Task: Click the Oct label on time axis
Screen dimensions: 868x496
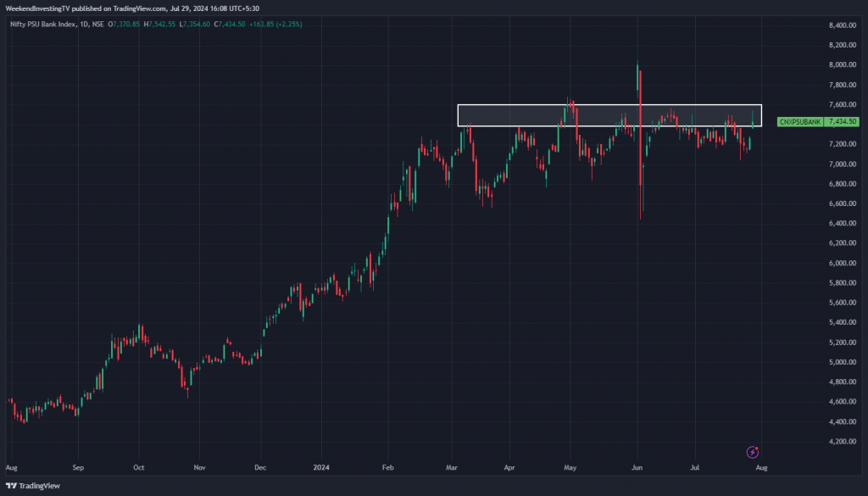Action: [x=139, y=467]
